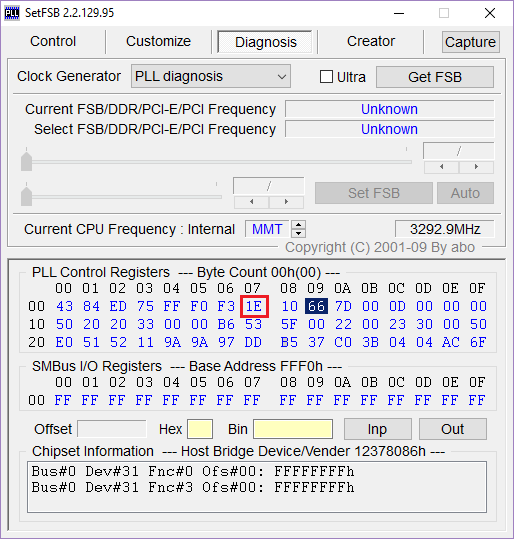
Task: Click right arrow under upper frequency slider
Action: click(x=476, y=167)
